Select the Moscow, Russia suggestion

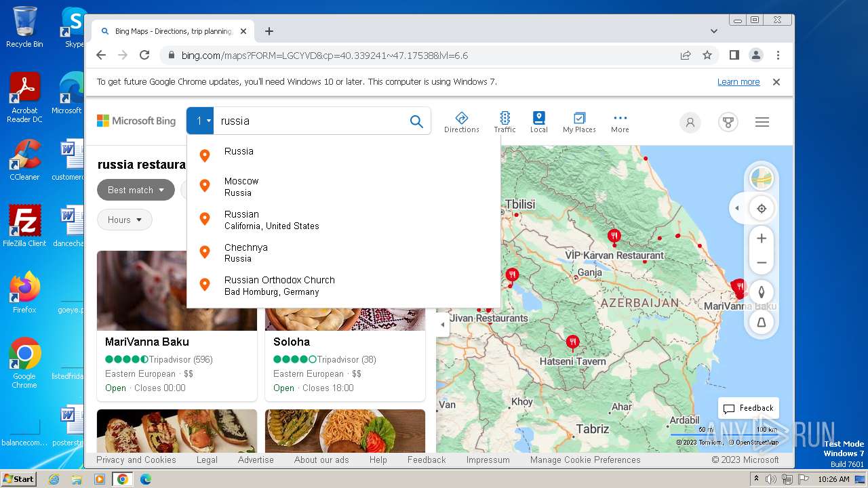(344, 186)
